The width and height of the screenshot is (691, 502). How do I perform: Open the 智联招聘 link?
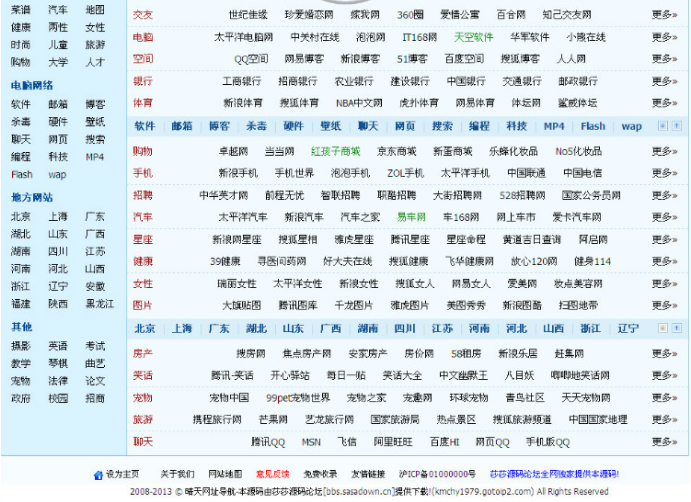tap(340, 195)
